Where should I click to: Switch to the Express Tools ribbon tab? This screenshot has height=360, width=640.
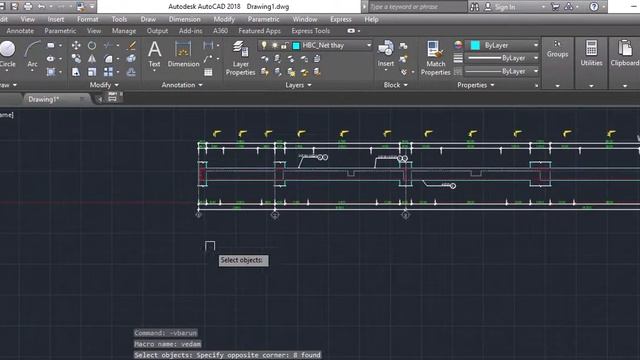311,31
